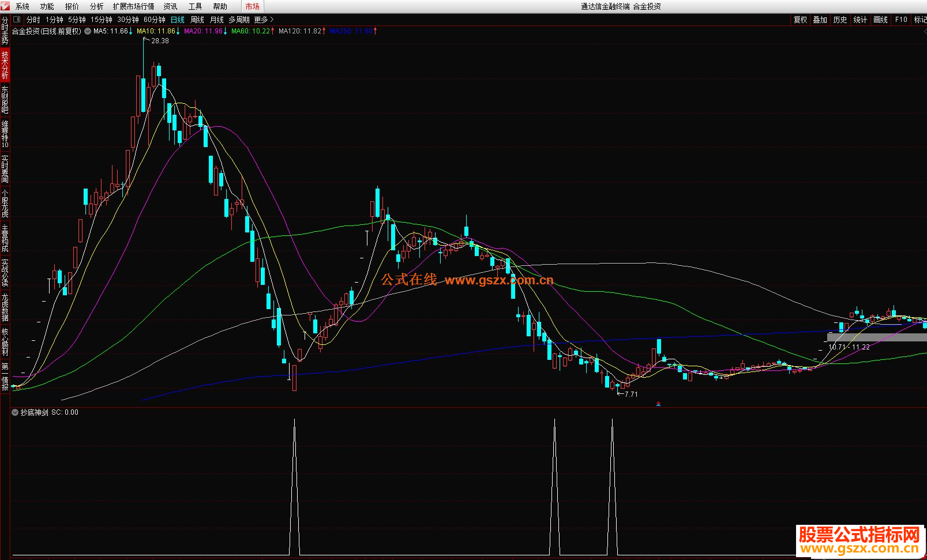Open 维赛特10 sidebar tab
927x560 pixels.
tap(5, 134)
